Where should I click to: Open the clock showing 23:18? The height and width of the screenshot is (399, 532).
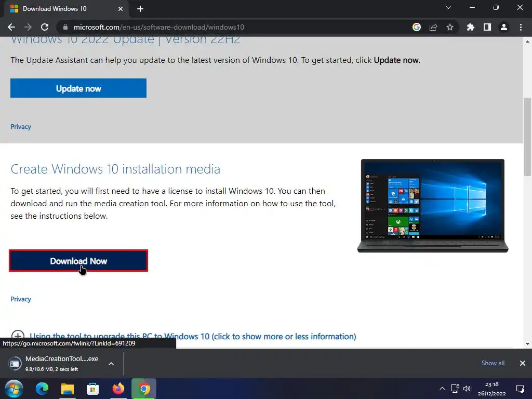(491, 389)
